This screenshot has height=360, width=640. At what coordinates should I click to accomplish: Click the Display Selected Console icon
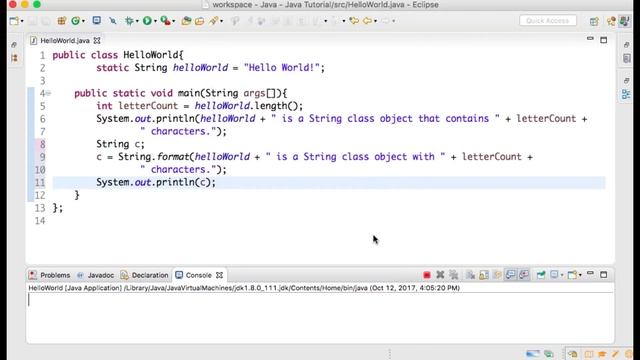point(554,275)
